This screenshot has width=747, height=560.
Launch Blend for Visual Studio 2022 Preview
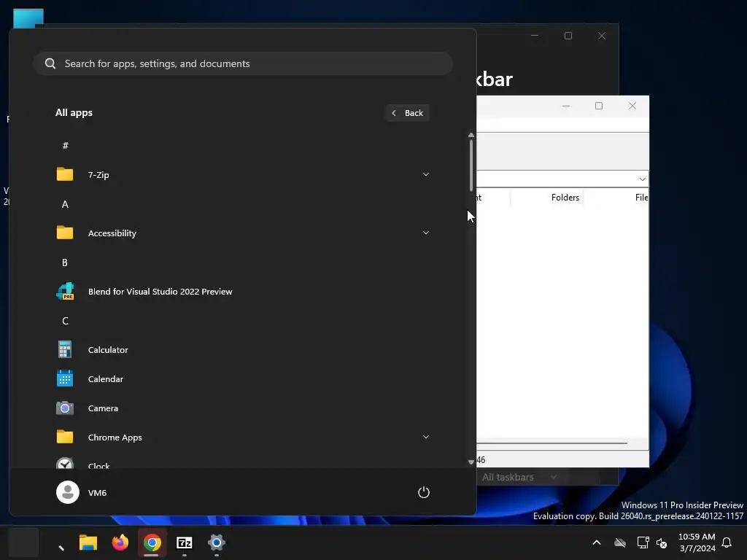(x=243, y=292)
